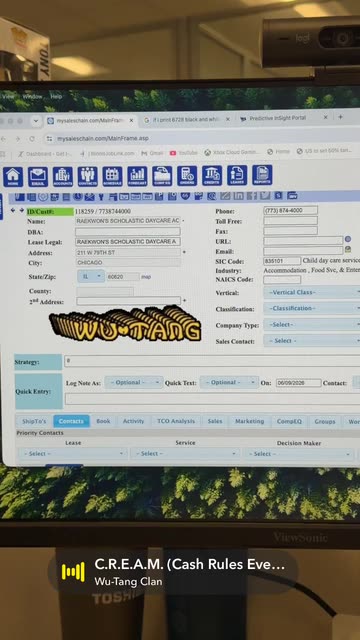Switch to the Activity tab
This screenshot has height=640, width=360.
pos(133,421)
